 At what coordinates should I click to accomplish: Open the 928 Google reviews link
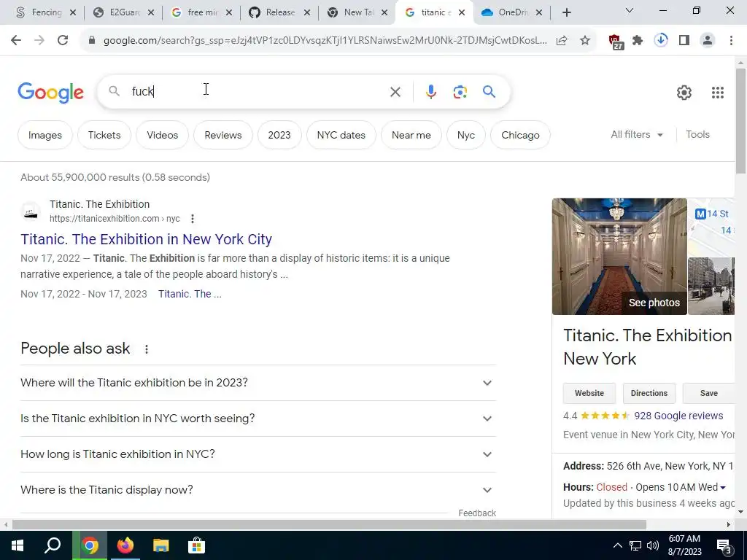click(x=678, y=416)
